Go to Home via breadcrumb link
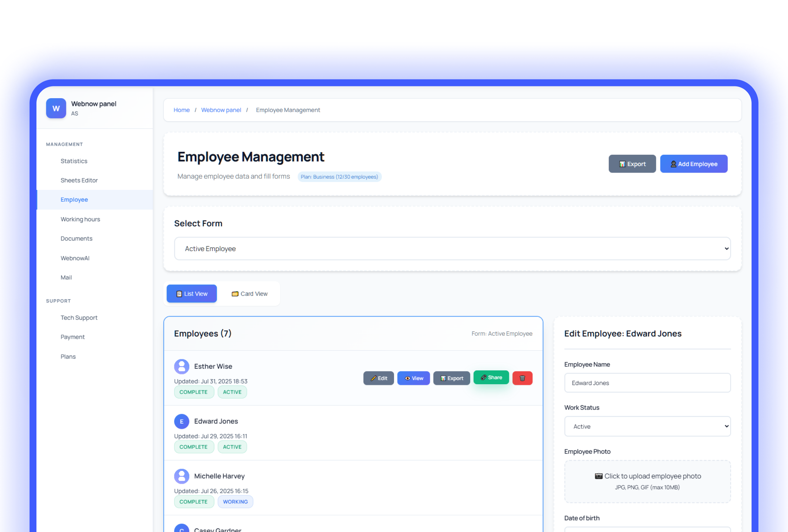 pyautogui.click(x=182, y=110)
